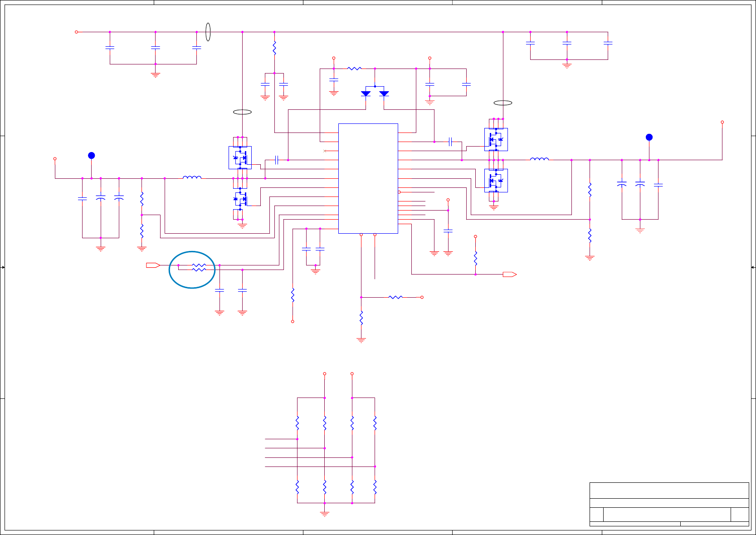This screenshot has width=756, height=535.
Task: Click the horizontal resistor below the IC bottom pins
Action: click(x=395, y=297)
